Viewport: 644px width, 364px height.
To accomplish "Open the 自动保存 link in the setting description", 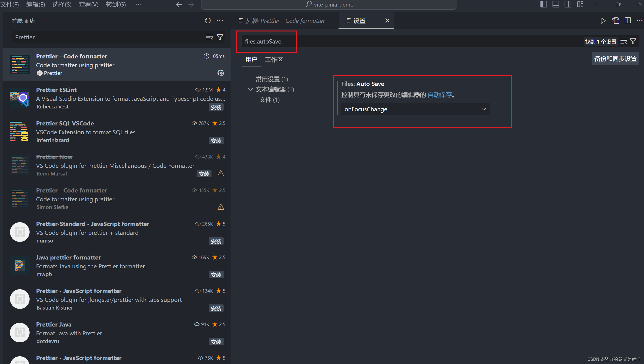I will (439, 95).
